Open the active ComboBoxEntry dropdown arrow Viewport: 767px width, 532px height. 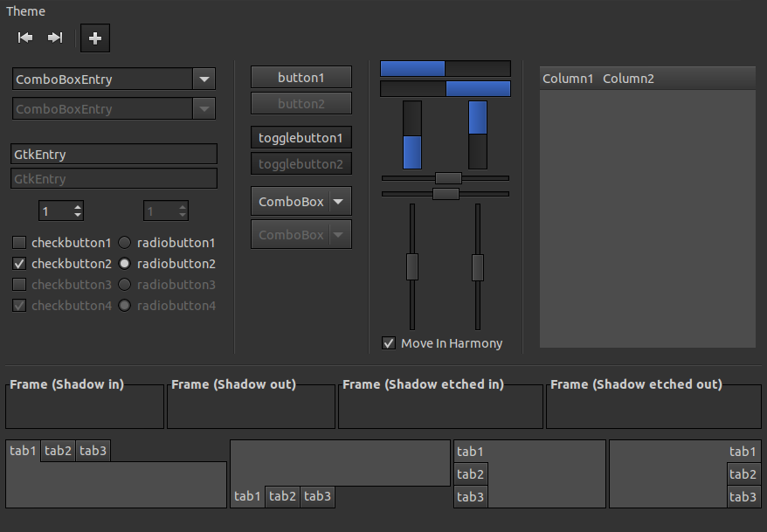click(x=204, y=79)
